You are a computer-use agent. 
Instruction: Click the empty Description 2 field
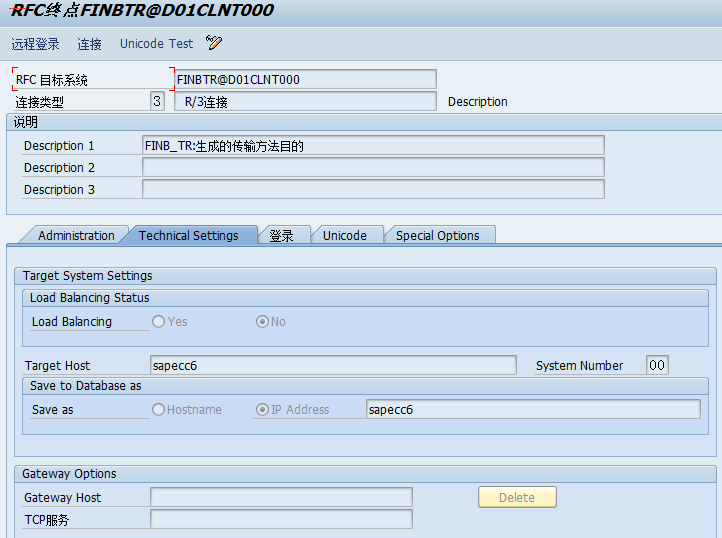pos(373,167)
